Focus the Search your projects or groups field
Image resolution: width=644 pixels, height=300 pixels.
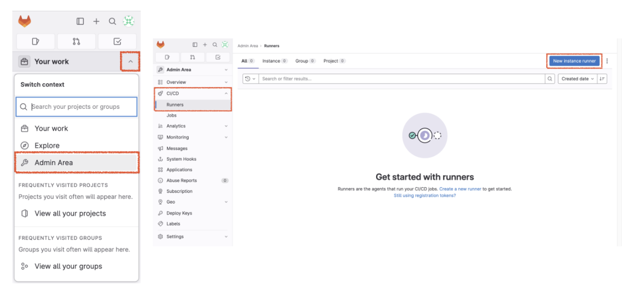[77, 107]
